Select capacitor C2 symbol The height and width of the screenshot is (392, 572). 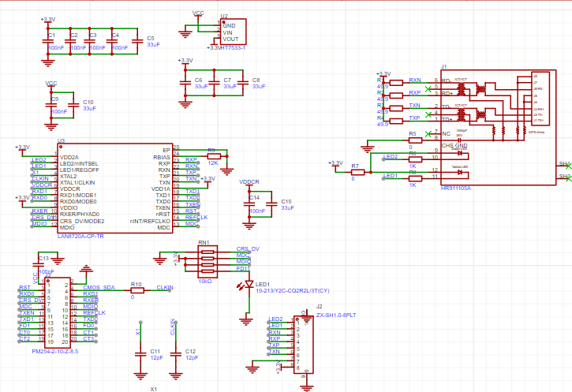(70, 41)
